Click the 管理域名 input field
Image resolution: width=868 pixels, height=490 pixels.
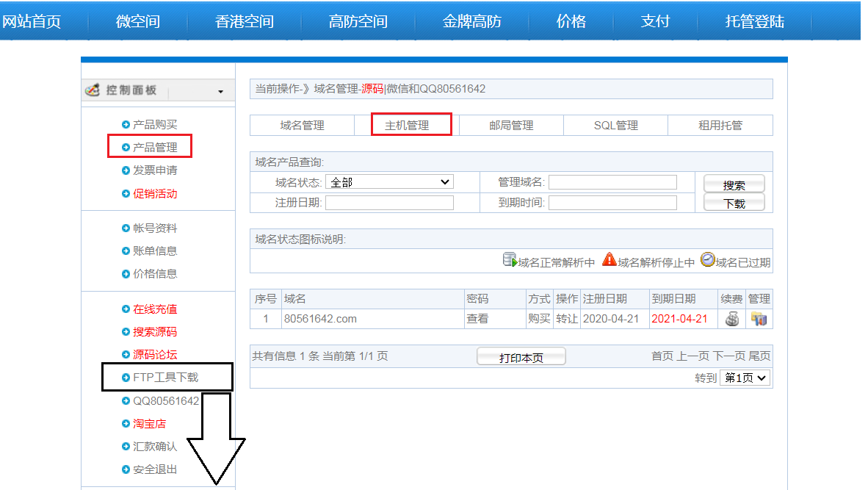612,182
